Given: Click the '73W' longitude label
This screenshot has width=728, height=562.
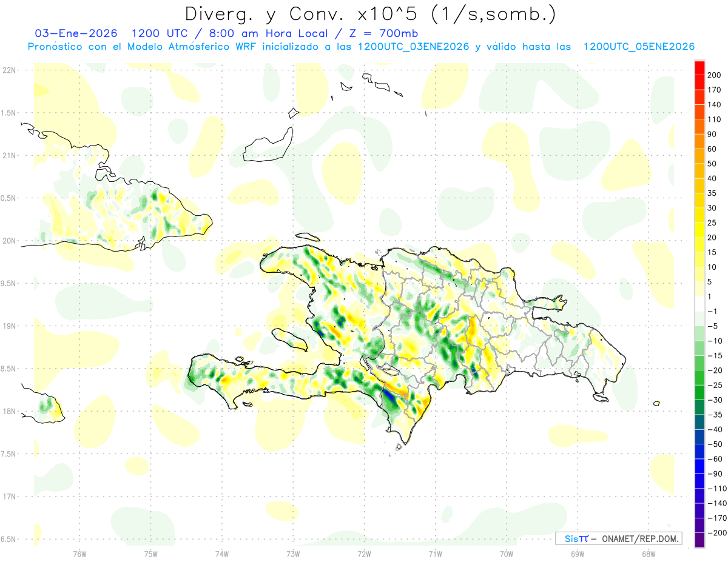Looking at the screenshot, I should [293, 554].
